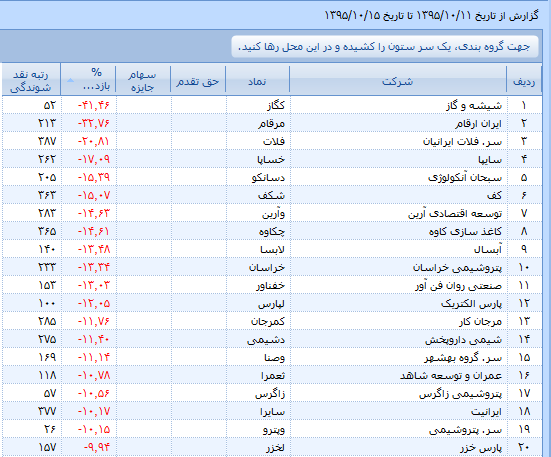The width and height of the screenshot is (551, 457).
Task: Click the symbol لپارس
Action: point(271,303)
